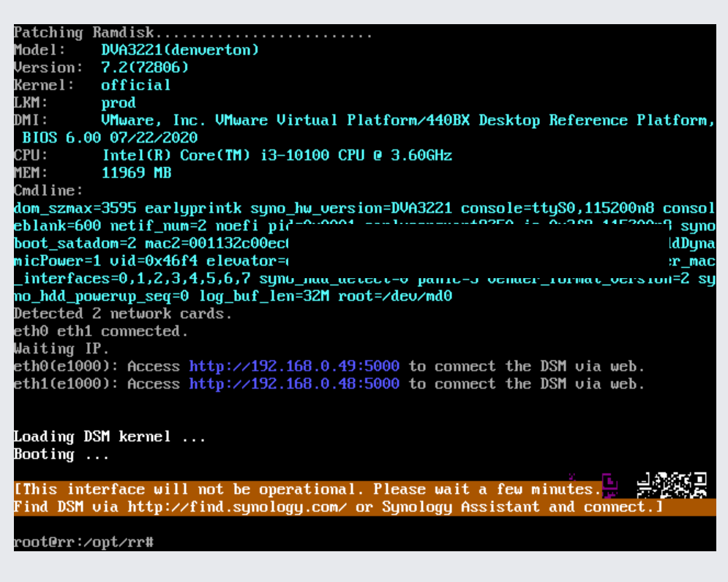Click the "console=ttyS0,115200n8" parameter

(x=557, y=209)
